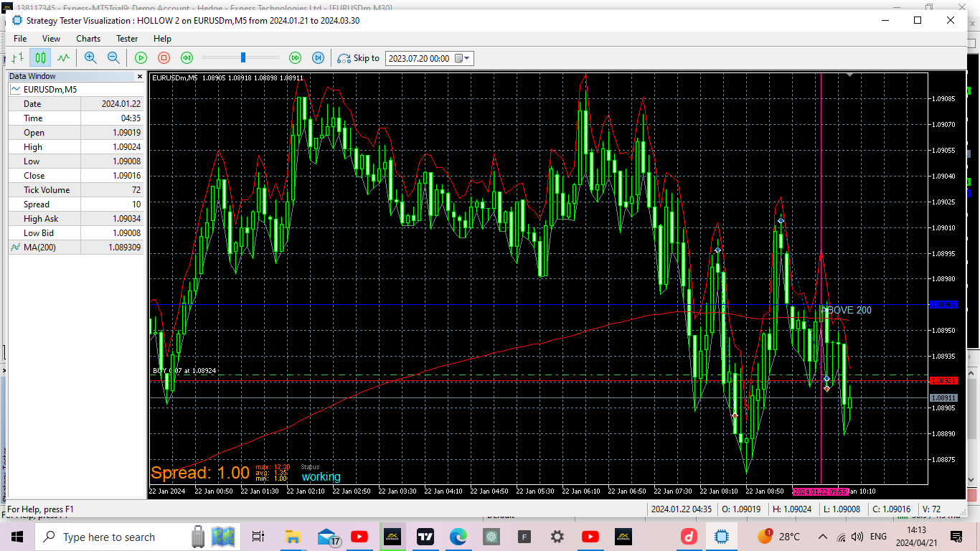
Task: Click the H: 1.09024 status bar cell
Action: [793, 509]
